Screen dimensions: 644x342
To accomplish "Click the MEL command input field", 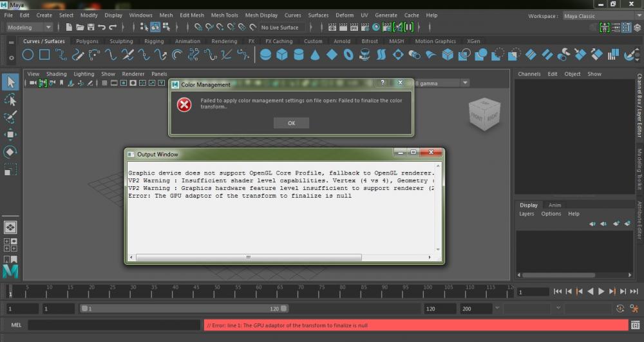I will tap(114, 325).
